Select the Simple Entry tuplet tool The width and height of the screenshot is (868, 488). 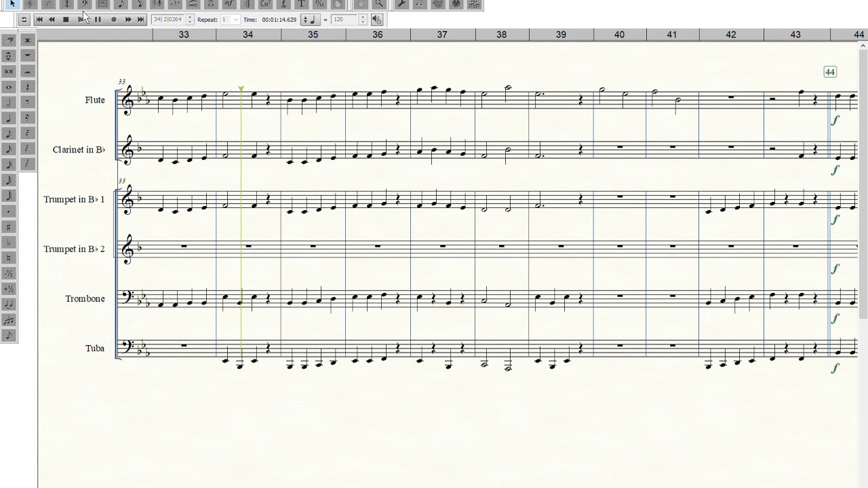tap(9, 320)
